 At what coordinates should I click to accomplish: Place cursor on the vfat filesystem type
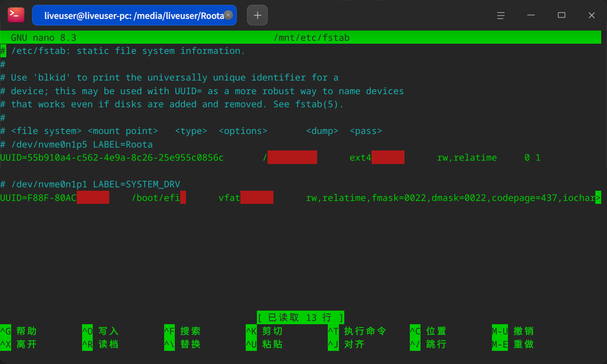click(x=229, y=198)
